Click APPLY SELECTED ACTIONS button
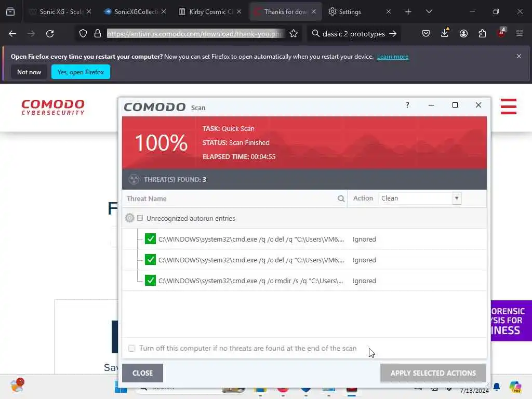Viewport: 532px width, 399px height. point(433,373)
